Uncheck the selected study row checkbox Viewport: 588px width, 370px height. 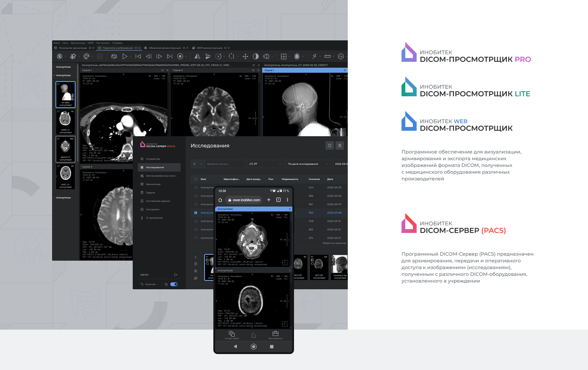click(196, 213)
